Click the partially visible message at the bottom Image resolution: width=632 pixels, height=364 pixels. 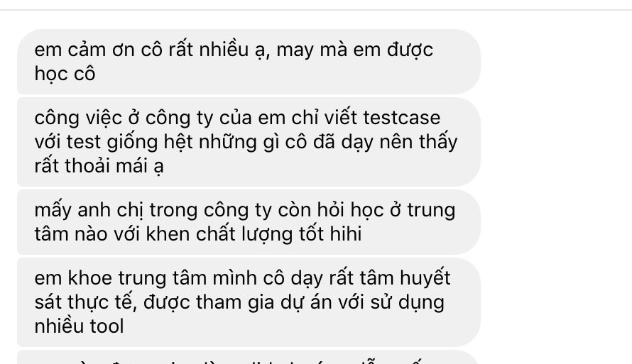[249, 357]
